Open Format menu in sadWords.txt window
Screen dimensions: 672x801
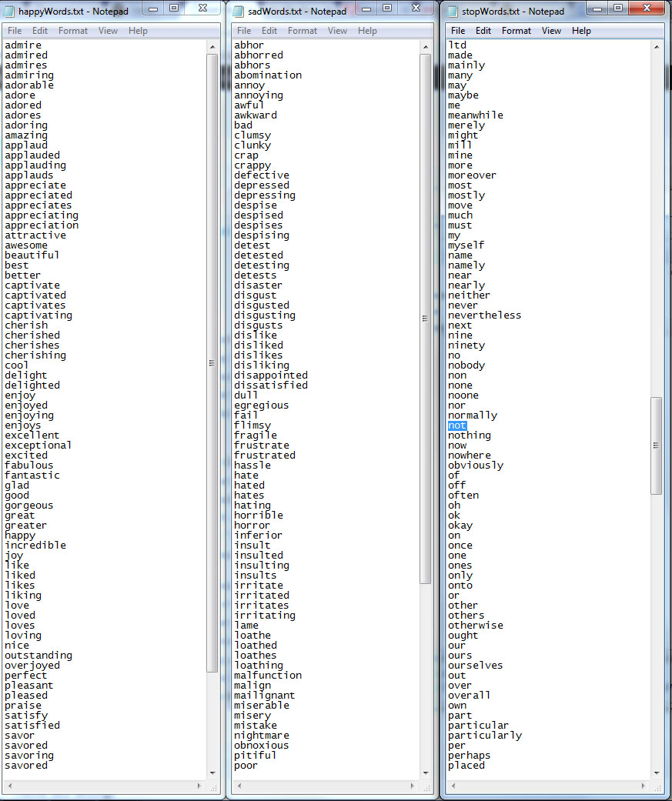tap(303, 31)
